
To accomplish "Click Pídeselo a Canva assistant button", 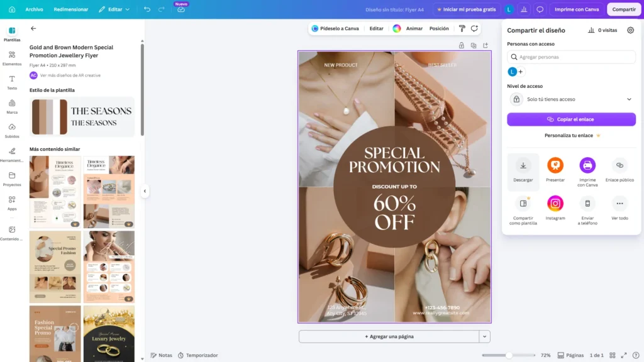I will (335, 28).
